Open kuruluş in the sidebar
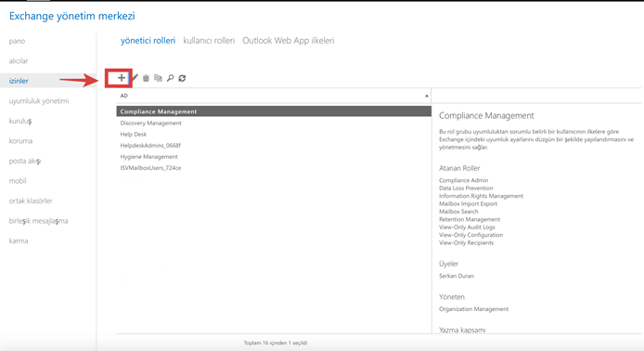This screenshot has width=644, height=351. [x=20, y=121]
